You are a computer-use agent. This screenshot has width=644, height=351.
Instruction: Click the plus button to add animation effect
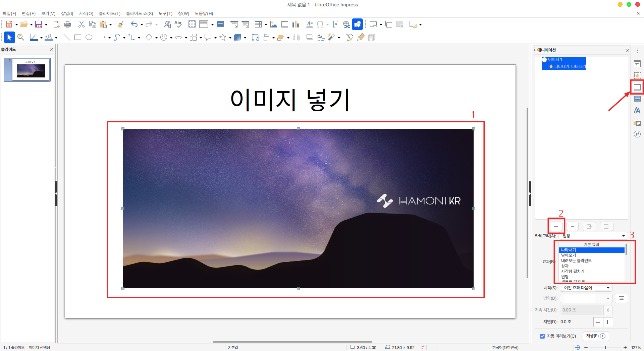coord(556,227)
